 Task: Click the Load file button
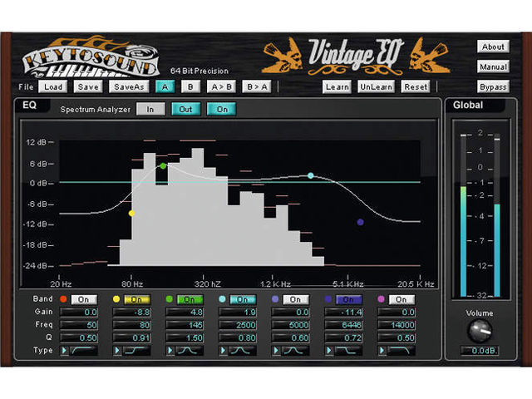(53, 86)
